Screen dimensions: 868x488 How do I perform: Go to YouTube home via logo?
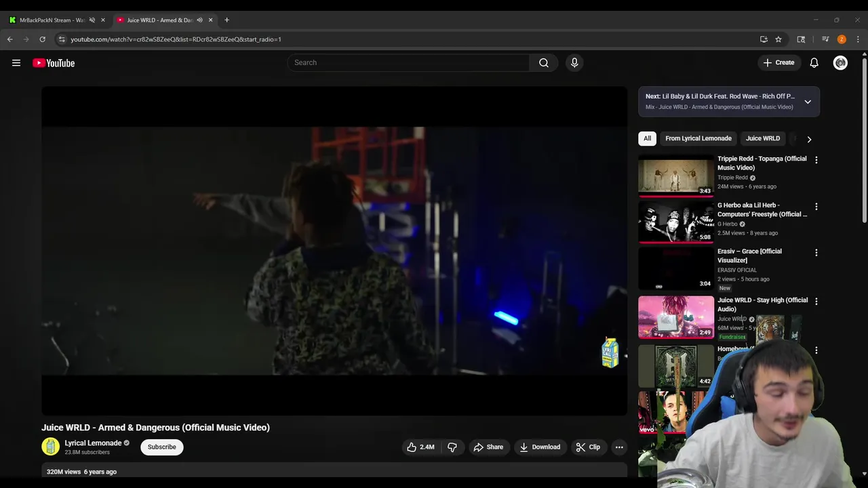coord(54,63)
